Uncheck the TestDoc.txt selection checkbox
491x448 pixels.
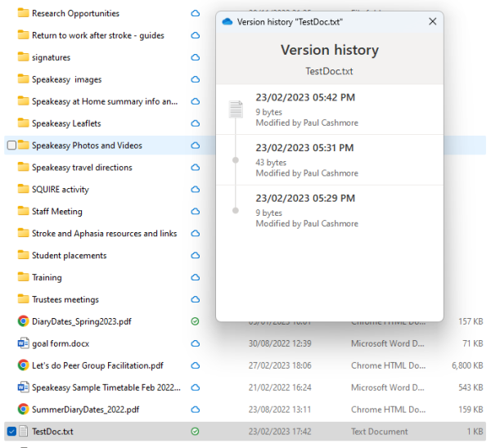pyautogui.click(x=11, y=432)
